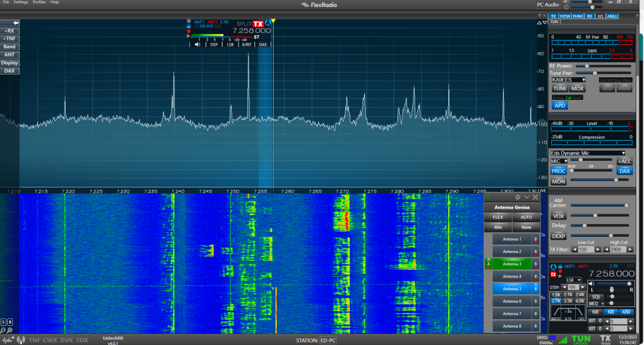Open the Settings menu

point(21,2)
